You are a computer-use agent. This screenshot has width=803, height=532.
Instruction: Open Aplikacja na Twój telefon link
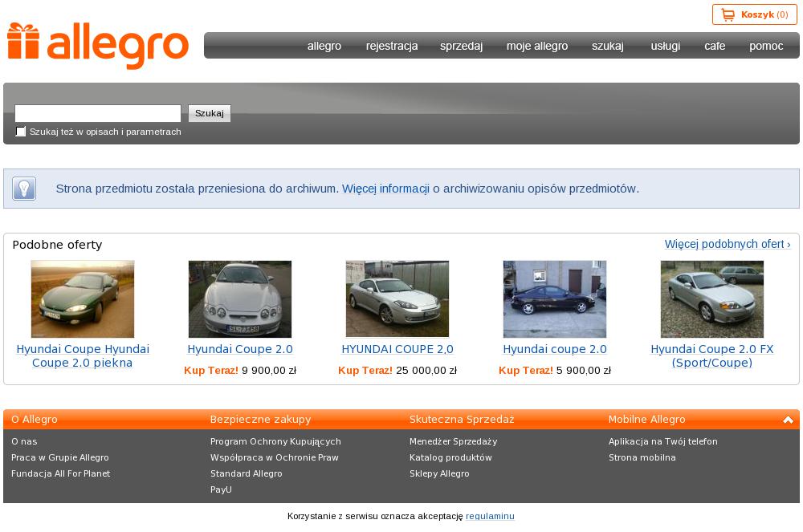(663, 441)
